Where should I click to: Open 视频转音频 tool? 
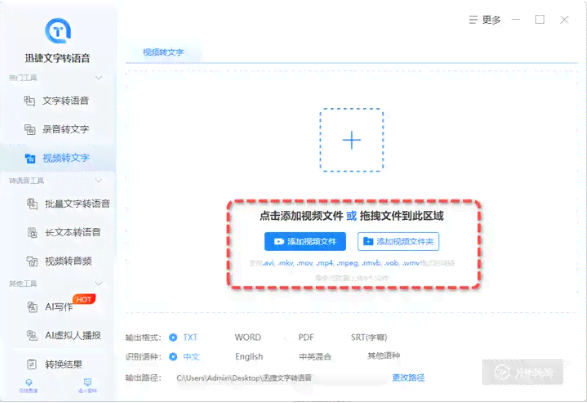[60, 261]
